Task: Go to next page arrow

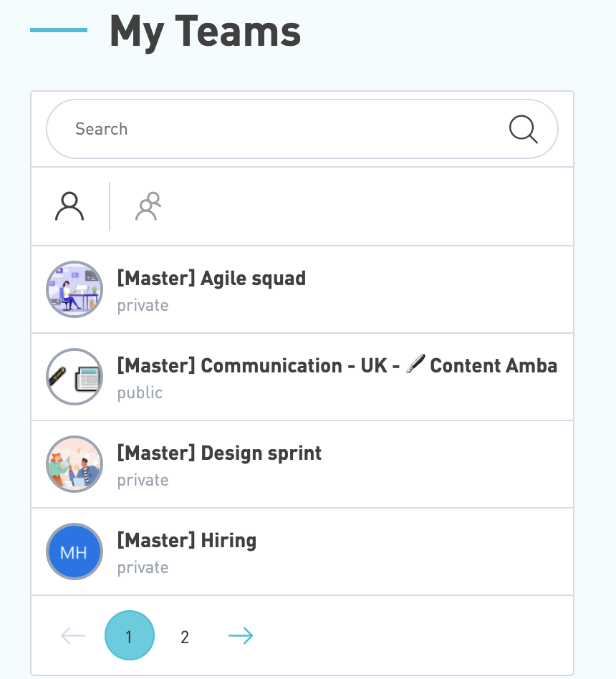Action: tap(241, 636)
